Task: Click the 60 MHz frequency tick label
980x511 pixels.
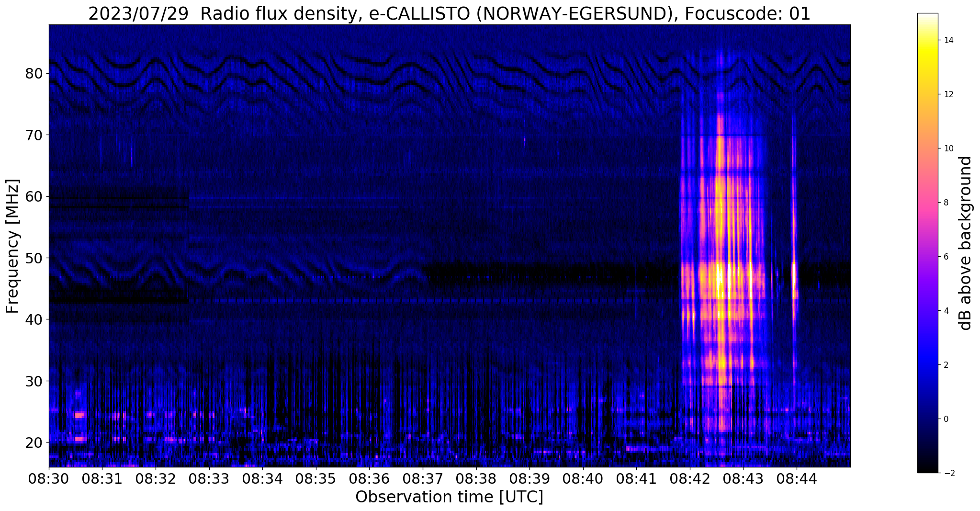Action: pyautogui.click(x=34, y=196)
